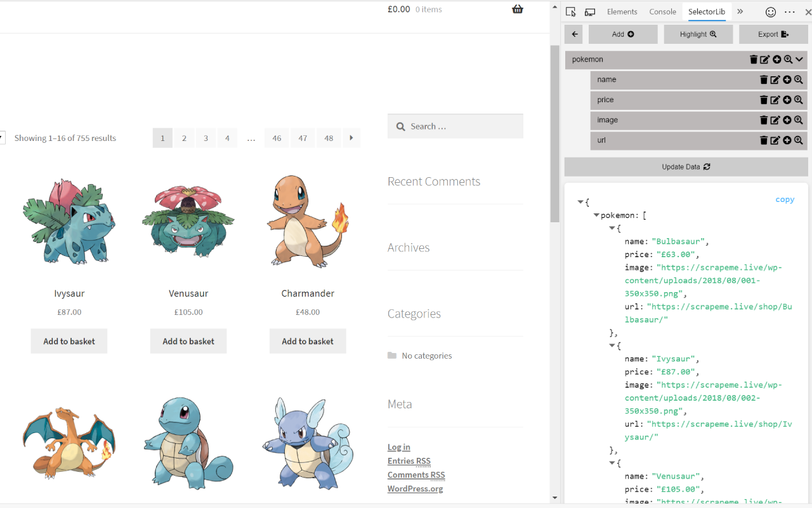
Task: Edit the name selector
Action: click(775, 80)
